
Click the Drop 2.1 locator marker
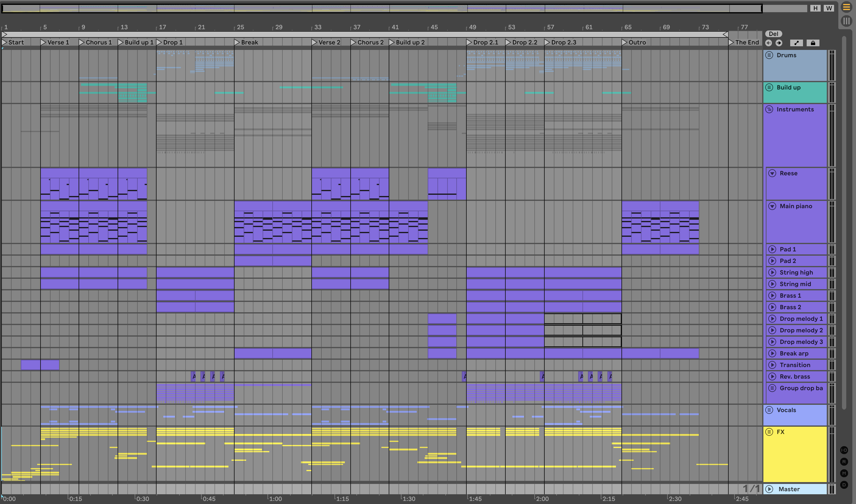pos(469,42)
